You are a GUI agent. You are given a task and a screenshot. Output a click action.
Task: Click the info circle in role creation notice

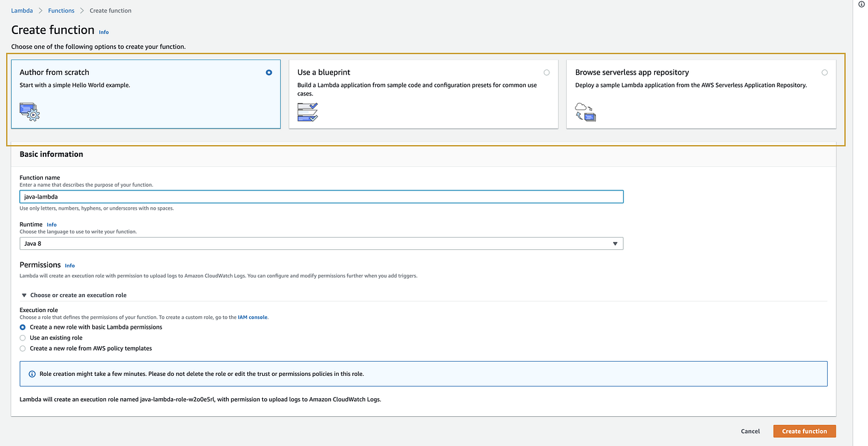(32, 373)
